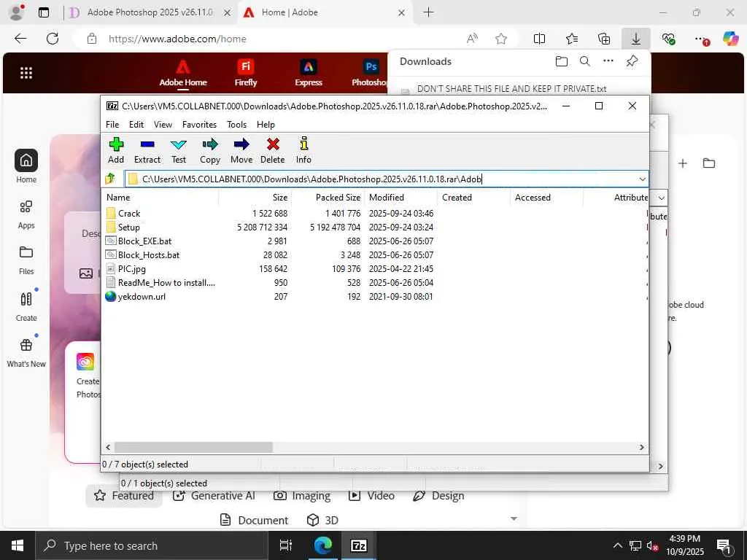Open the Tools menu in 7-Zip
The width and height of the screenshot is (747, 560).
237,124
